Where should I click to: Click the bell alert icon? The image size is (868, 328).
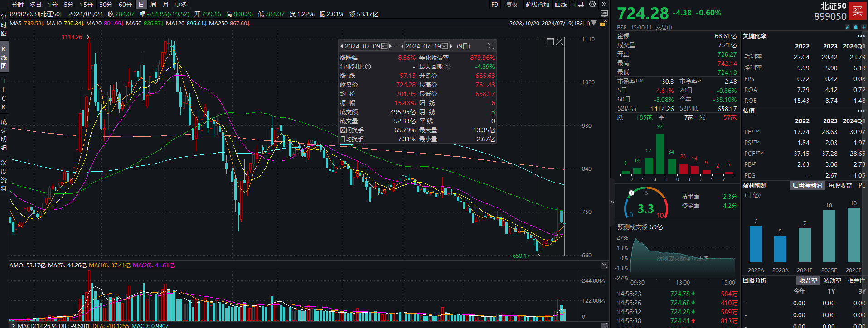[855, 27]
